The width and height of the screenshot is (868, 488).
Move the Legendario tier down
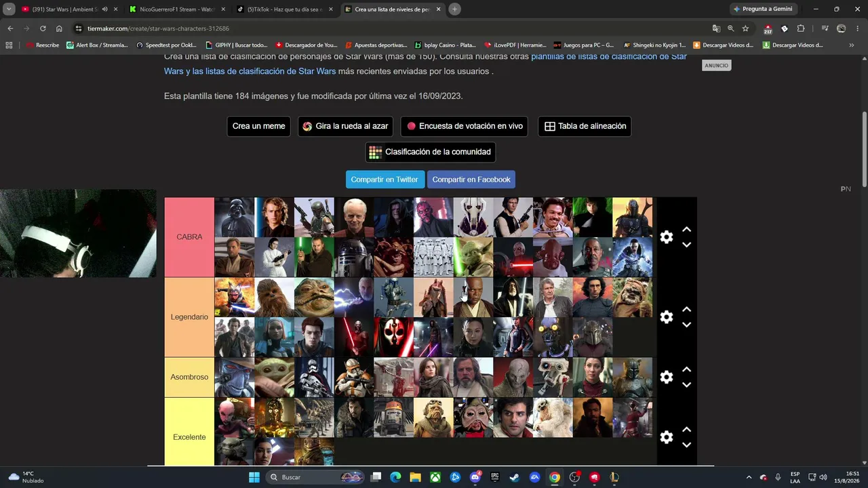686,325
